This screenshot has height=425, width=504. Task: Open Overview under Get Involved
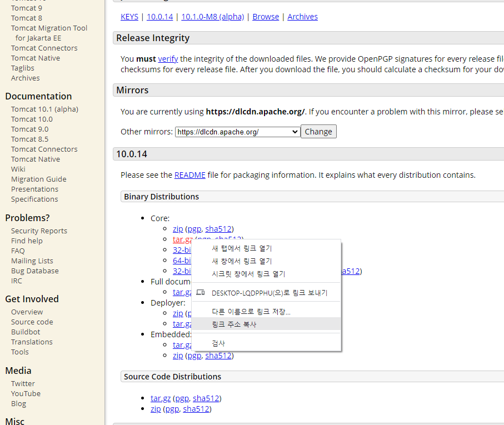tap(27, 312)
